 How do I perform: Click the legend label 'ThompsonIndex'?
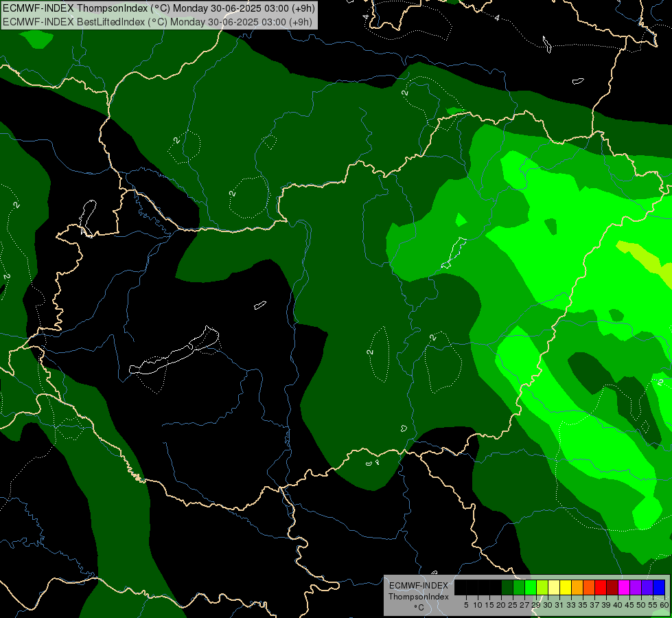[419, 597]
